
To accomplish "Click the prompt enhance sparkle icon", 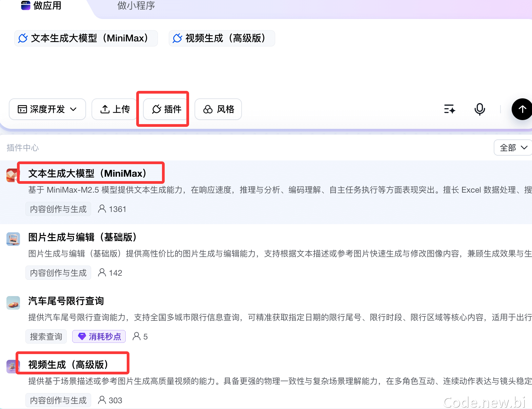I will point(450,109).
